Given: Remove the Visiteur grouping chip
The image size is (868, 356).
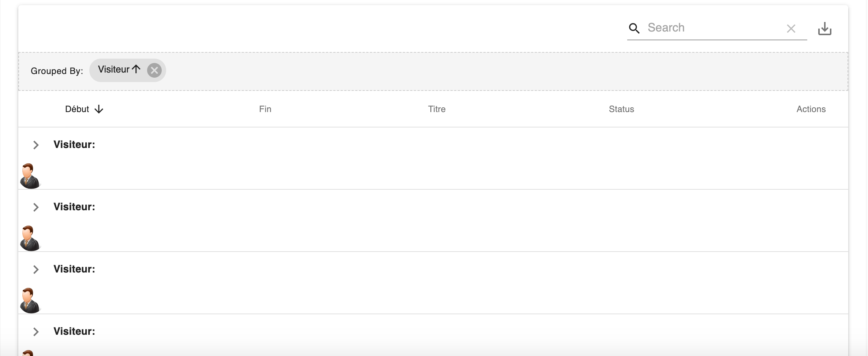Looking at the screenshot, I should pyautogui.click(x=154, y=70).
